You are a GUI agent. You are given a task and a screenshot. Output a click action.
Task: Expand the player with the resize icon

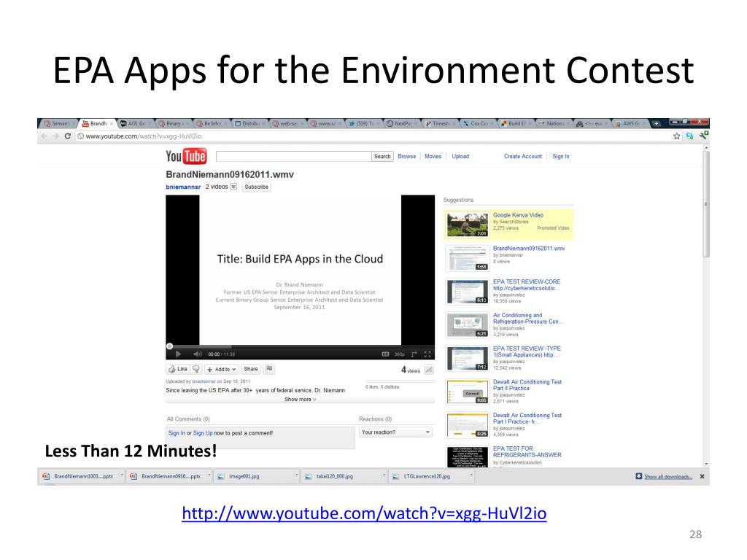tap(414, 354)
